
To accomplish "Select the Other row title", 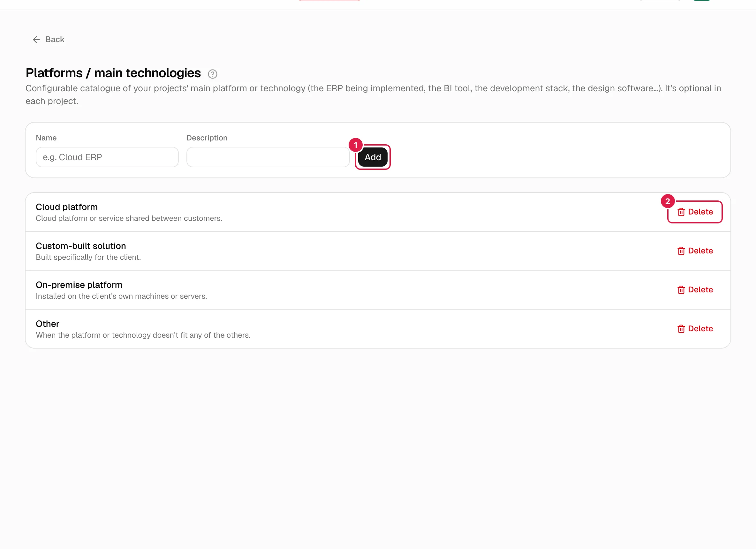I will point(47,324).
